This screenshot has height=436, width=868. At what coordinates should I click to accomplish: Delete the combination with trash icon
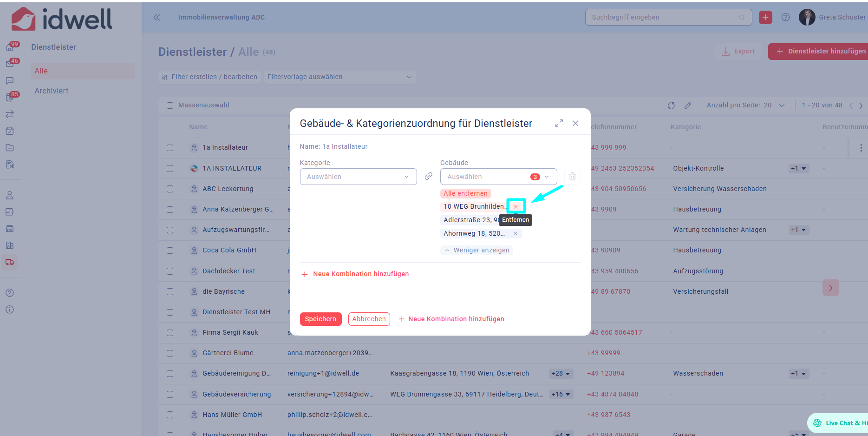tap(573, 177)
